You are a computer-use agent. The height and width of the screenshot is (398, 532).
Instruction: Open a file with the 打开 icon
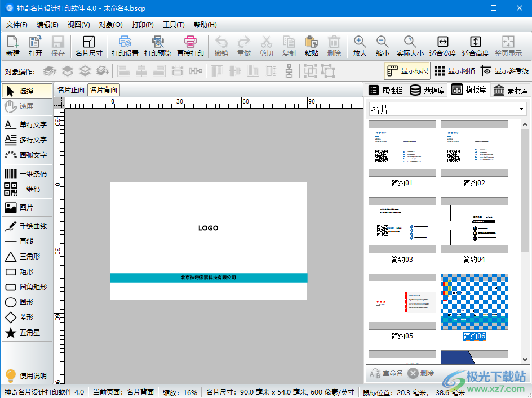[x=36, y=46]
